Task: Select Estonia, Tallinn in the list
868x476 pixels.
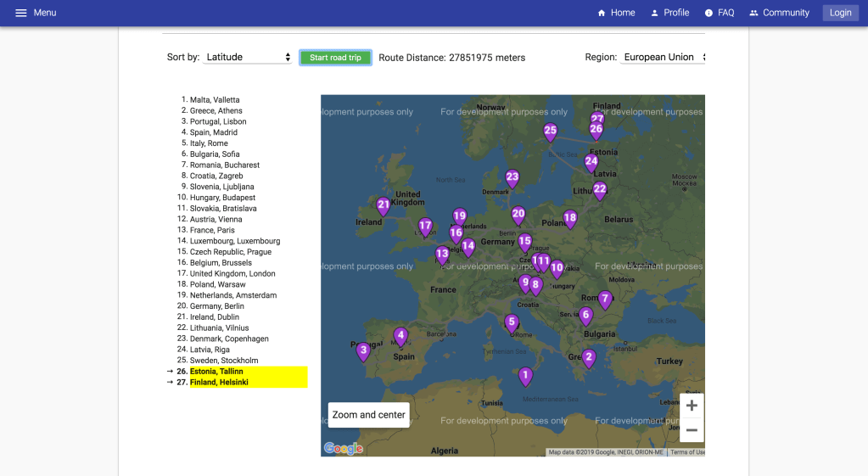Action: coord(216,372)
